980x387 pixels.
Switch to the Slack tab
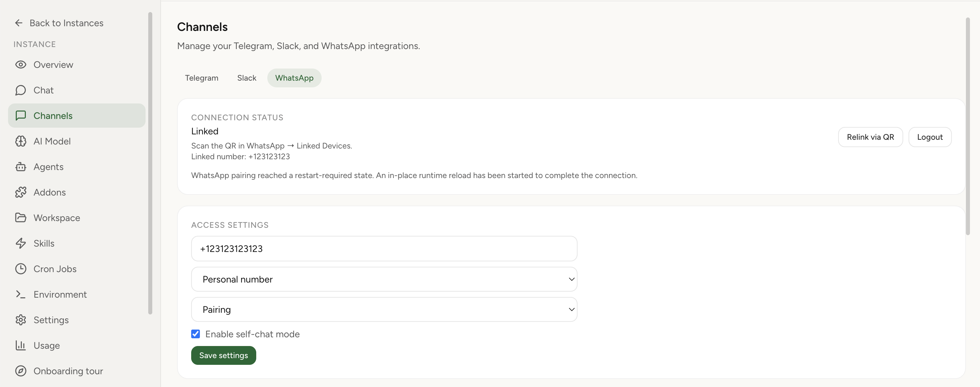point(247,78)
